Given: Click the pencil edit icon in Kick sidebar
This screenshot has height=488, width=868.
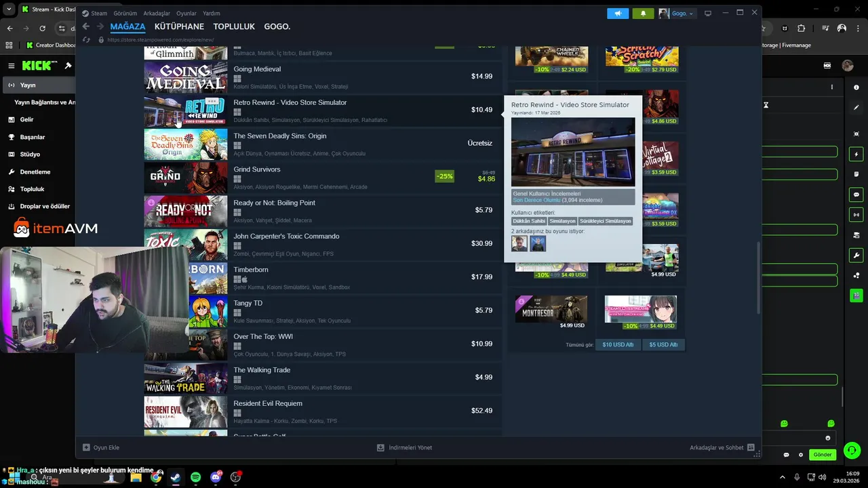Looking at the screenshot, I should coord(856,107).
